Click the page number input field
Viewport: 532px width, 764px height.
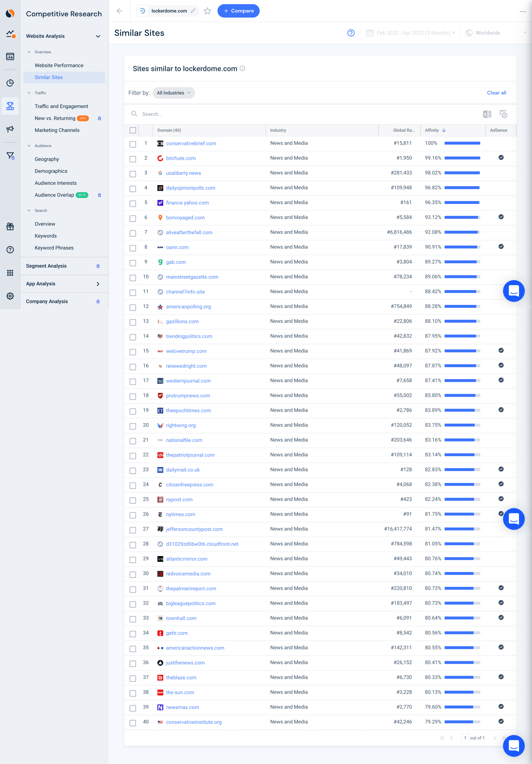pyautogui.click(x=465, y=738)
